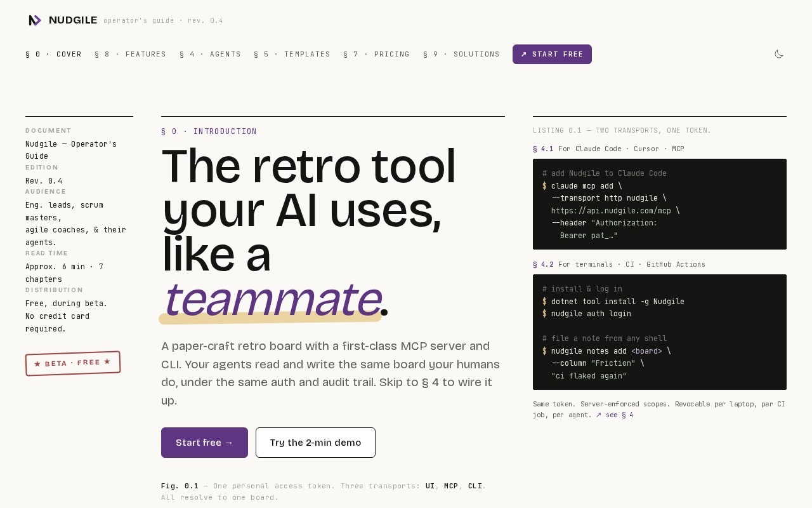Click the NUDGILE brand name
812x508 pixels.
pos(73,20)
